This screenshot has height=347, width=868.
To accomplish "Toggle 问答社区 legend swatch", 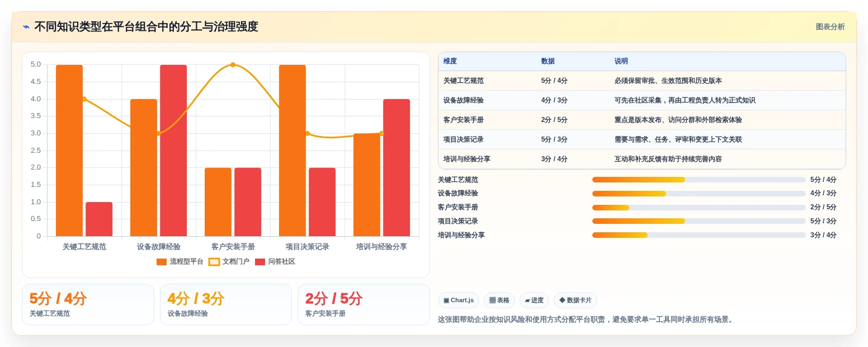I will click(260, 262).
